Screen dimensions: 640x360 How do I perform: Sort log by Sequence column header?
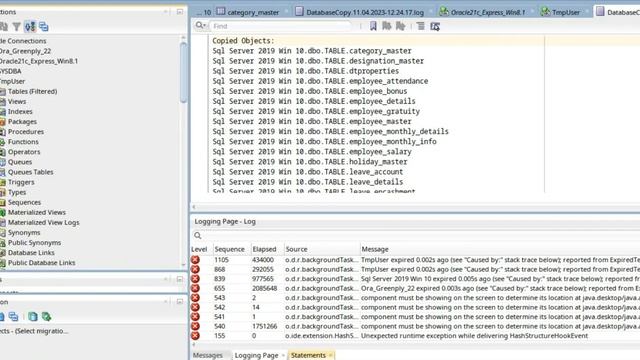229,249
